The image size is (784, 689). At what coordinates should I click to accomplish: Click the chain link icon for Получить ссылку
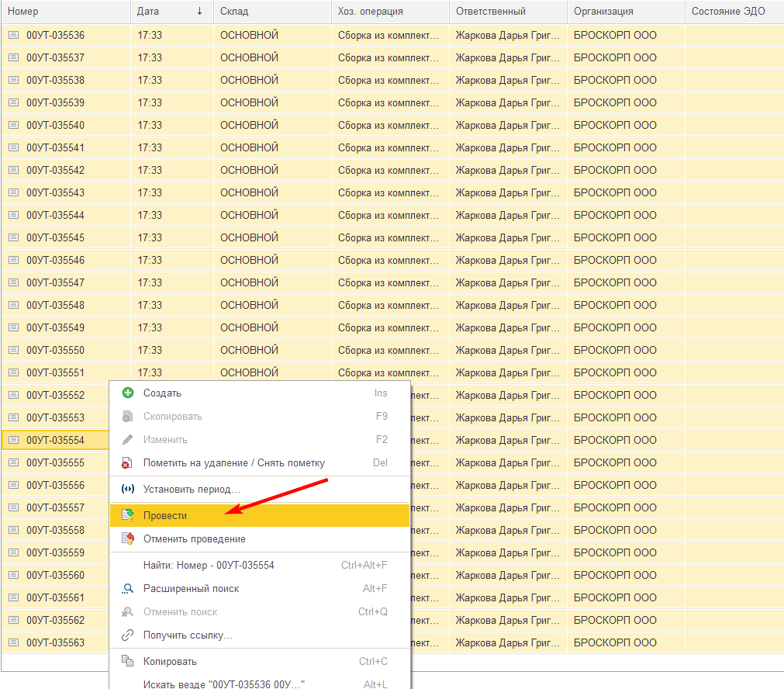click(x=128, y=635)
